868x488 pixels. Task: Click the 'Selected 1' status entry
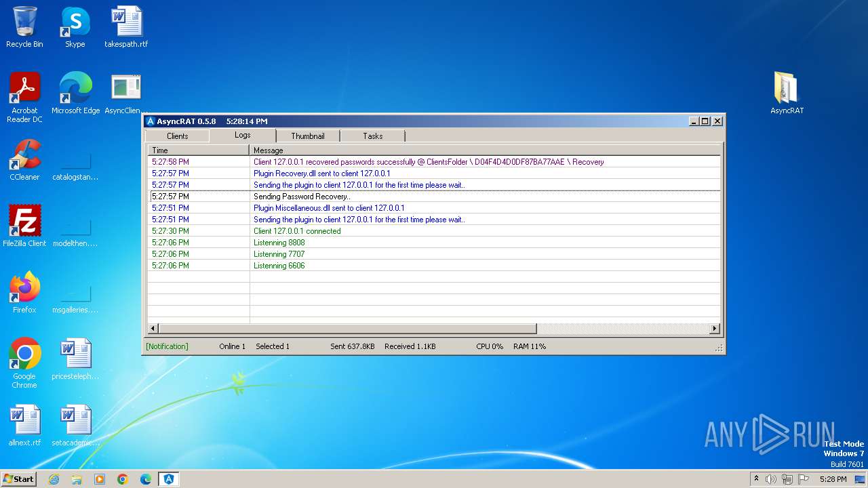273,346
